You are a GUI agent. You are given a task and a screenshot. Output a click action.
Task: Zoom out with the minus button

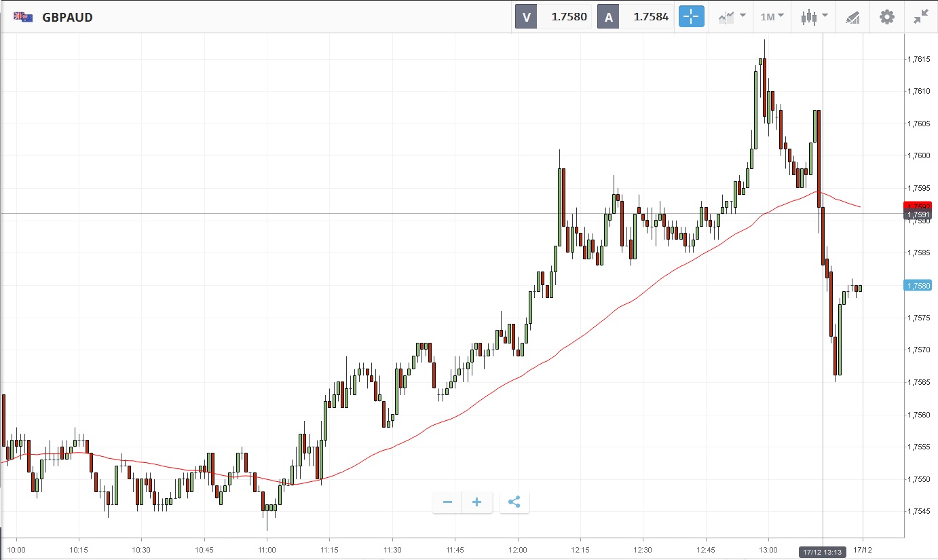pos(447,502)
